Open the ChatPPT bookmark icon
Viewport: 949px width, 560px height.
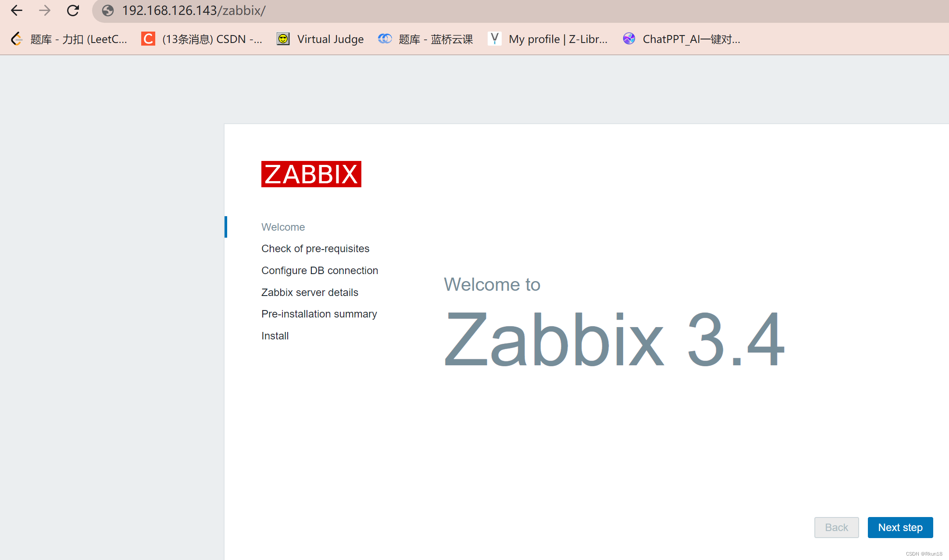click(x=629, y=39)
